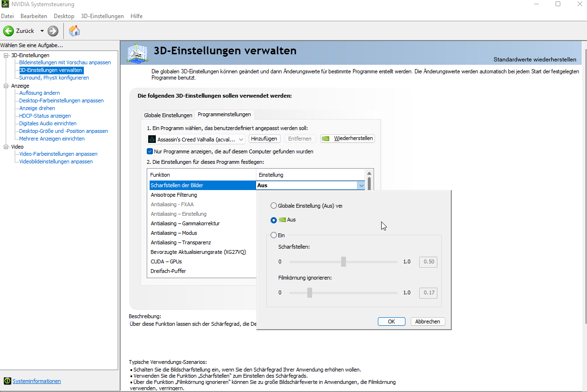Click the Assassin's Creed Valhalla game icon

[x=152, y=139]
